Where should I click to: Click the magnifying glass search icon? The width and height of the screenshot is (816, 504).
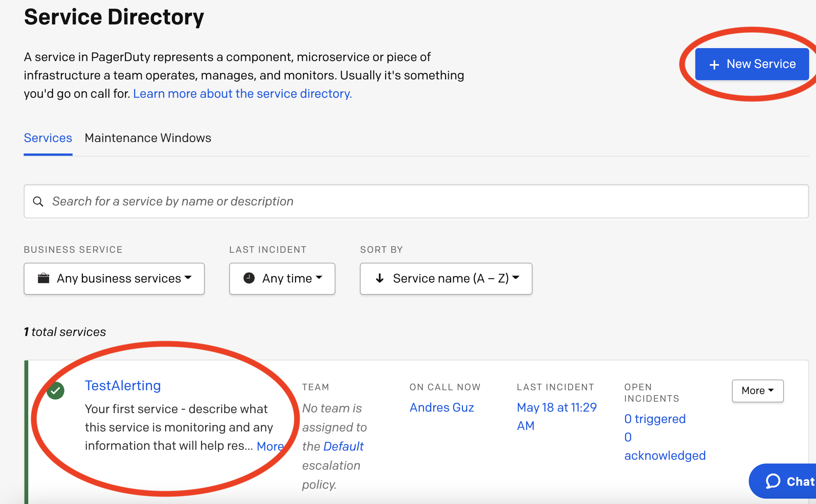point(38,202)
